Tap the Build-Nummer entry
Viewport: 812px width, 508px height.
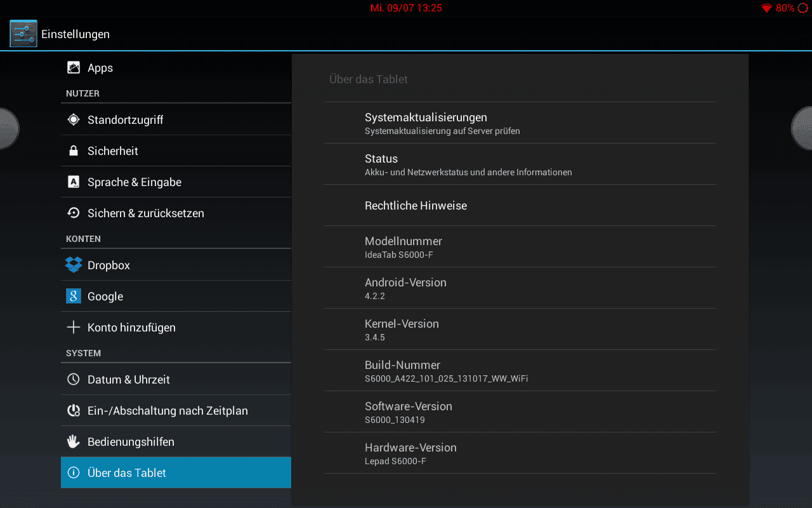pos(520,371)
